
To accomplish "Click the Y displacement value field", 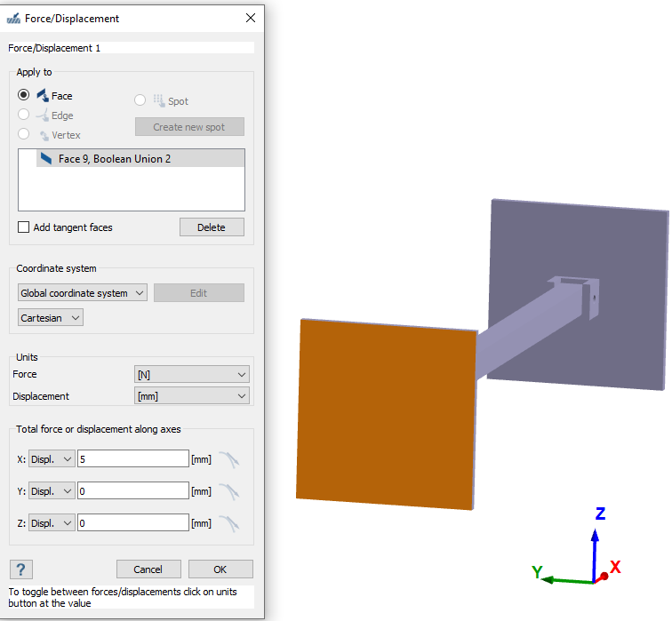I will [x=133, y=490].
